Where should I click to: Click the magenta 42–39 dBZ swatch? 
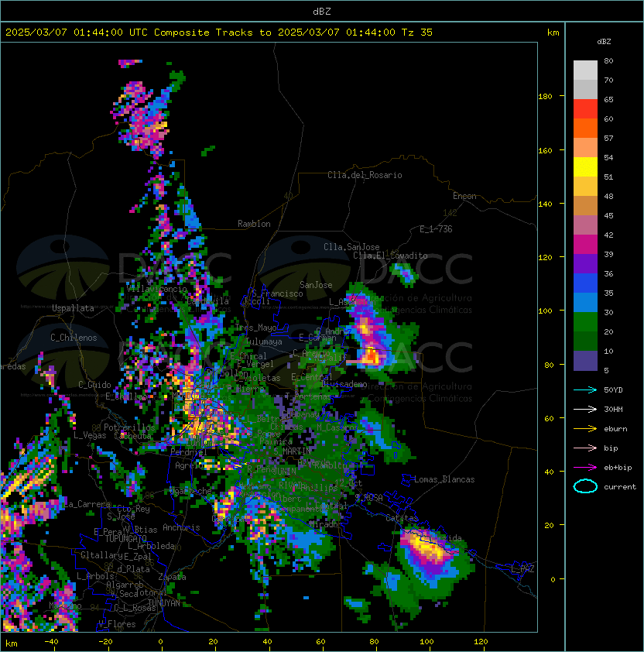585,244
